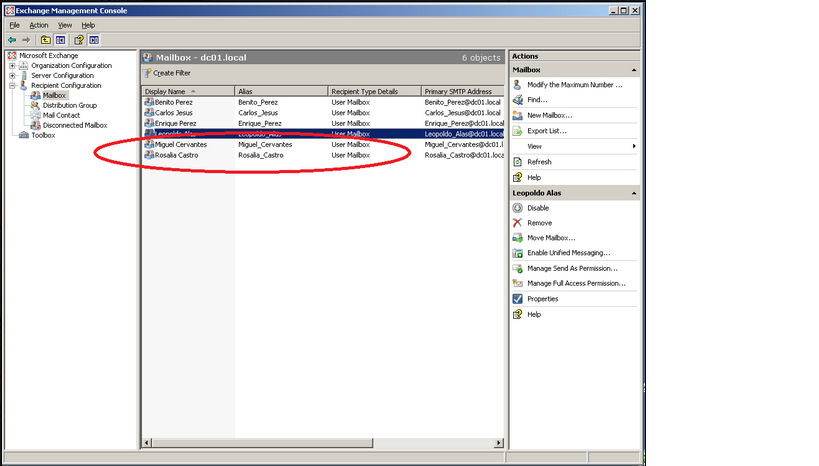Screen dimensions: 819x466
Task: Open the View submenu arrow
Action: click(634, 146)
